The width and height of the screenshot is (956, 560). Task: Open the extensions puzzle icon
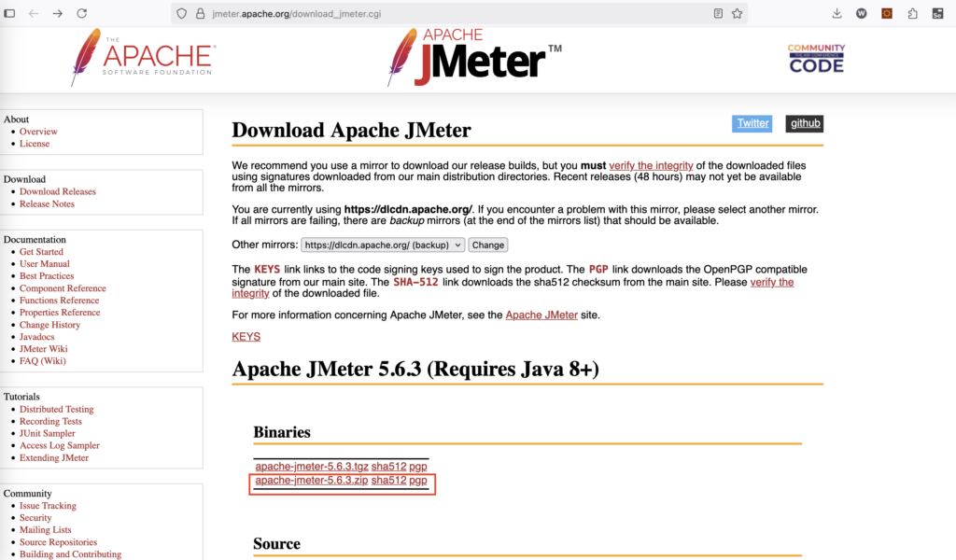pos(913,13)
